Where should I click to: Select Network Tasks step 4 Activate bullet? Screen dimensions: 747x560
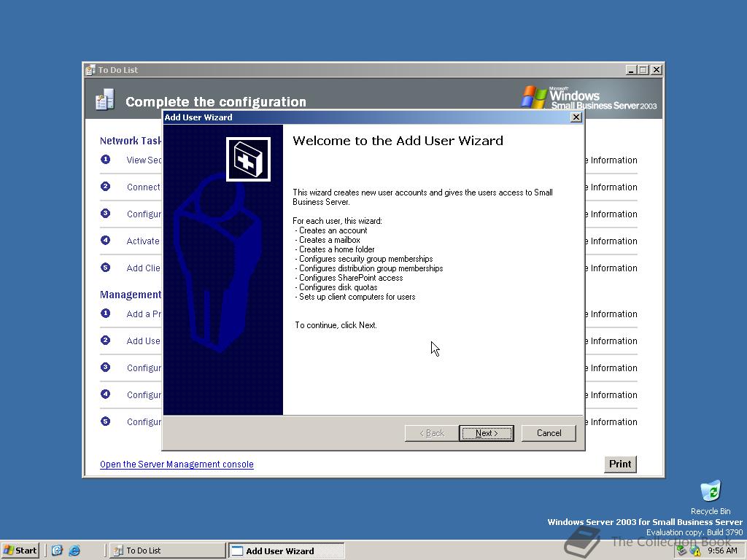pos(105,241)
